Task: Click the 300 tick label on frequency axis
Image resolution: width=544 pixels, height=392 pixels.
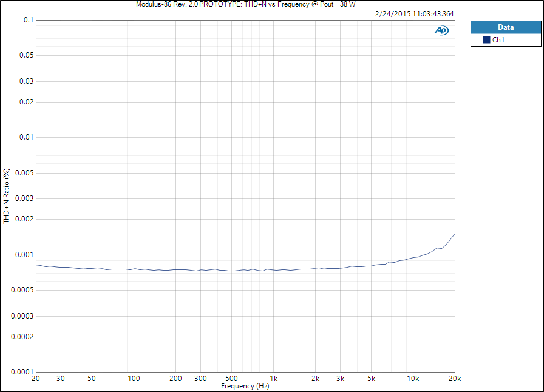Action: pyautogui.click(x=200, y=379)
